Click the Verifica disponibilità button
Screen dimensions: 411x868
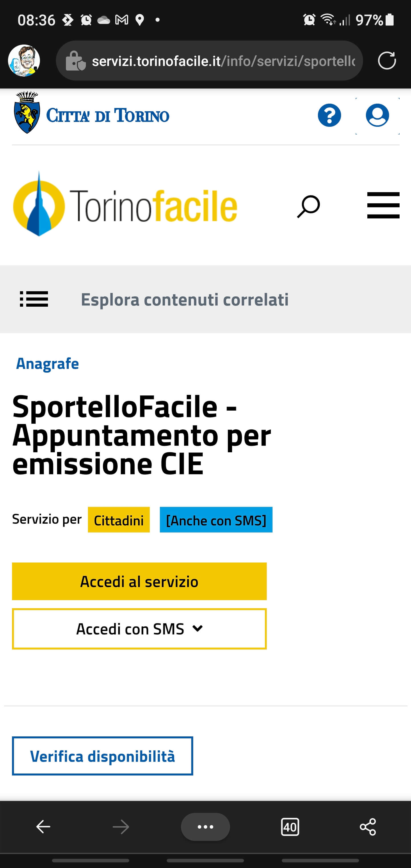pyautogui.click(x=102, y=756)
